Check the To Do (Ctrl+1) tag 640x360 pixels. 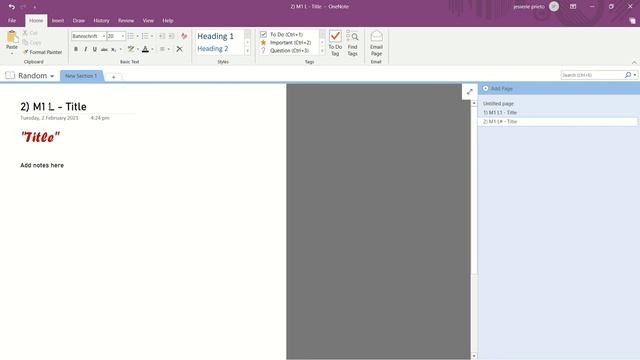pyautogui.click(x=263, y=34)
